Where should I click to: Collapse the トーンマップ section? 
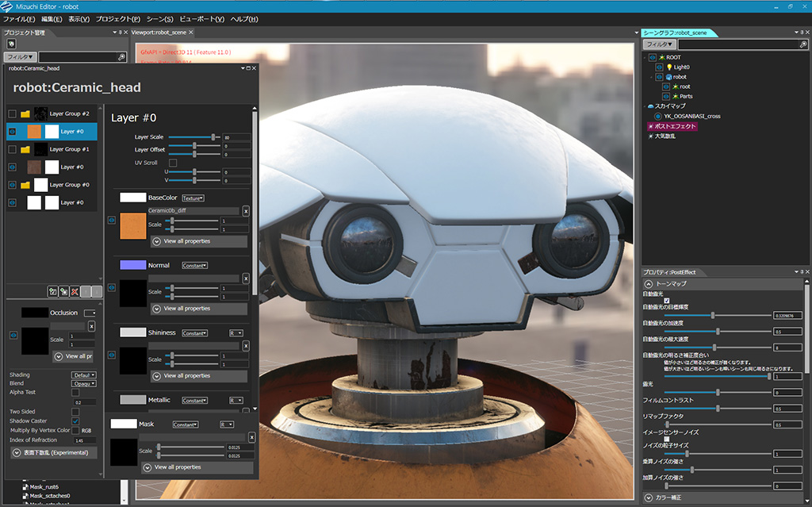(649, 283)
